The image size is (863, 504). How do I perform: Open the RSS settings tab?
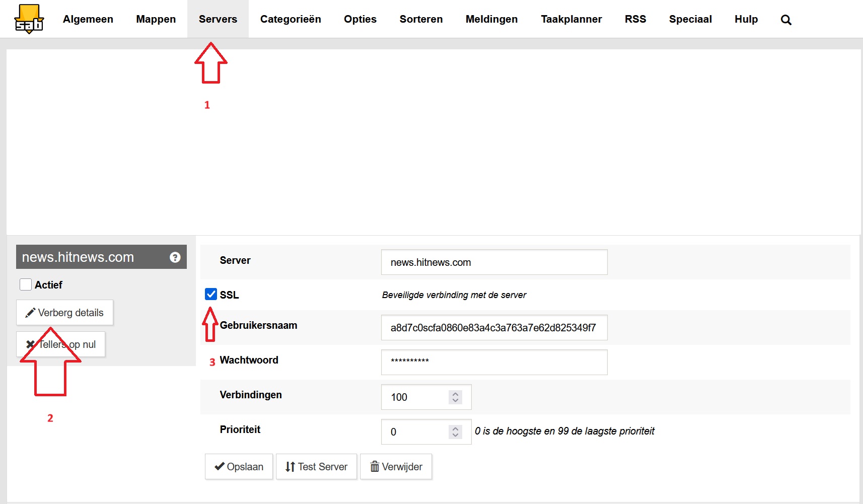635,19
